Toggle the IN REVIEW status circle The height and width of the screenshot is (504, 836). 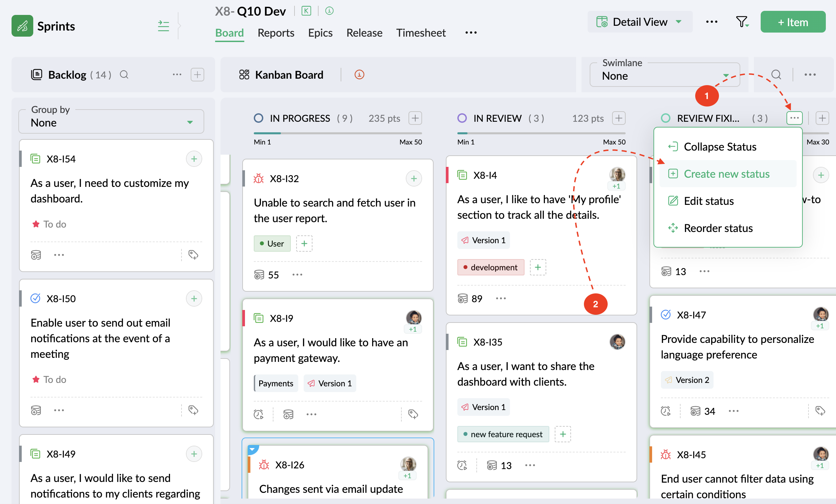pos(462,118)
